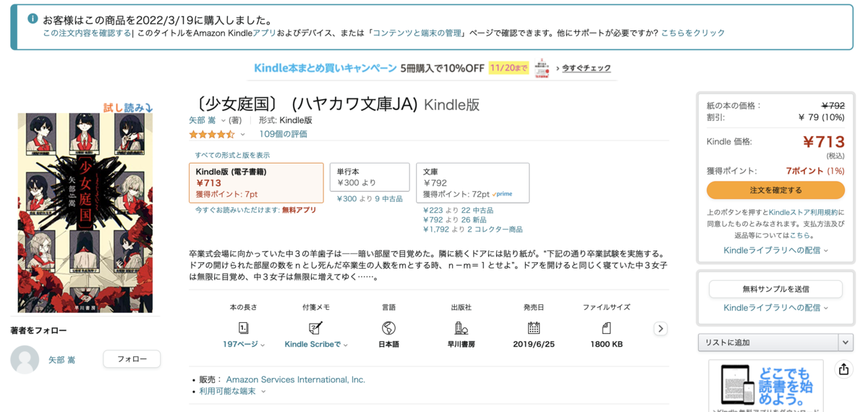Open この注文内容を確認する link
This screenshot has width=868, height=412.
[87, 33]
